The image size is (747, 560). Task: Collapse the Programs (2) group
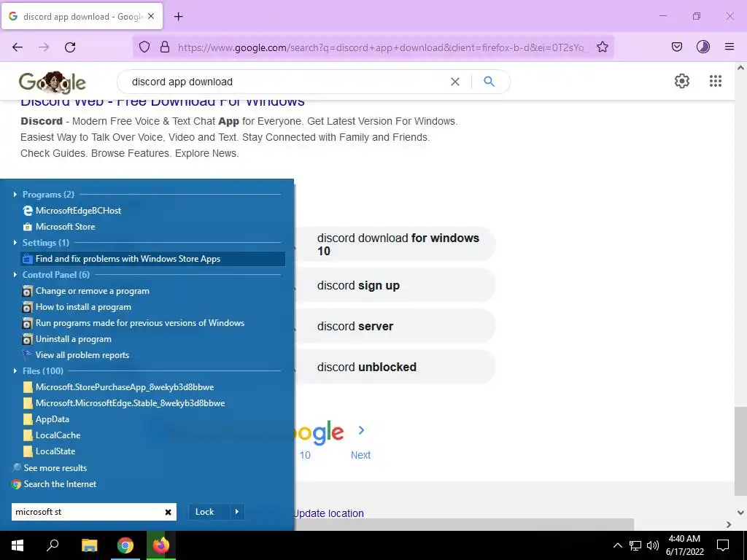tap(15, 194)
